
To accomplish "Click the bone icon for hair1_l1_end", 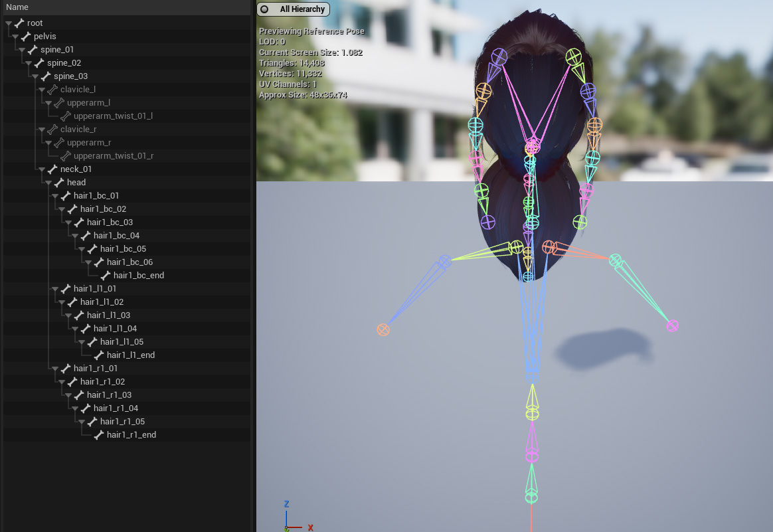I will coord(99,355).
